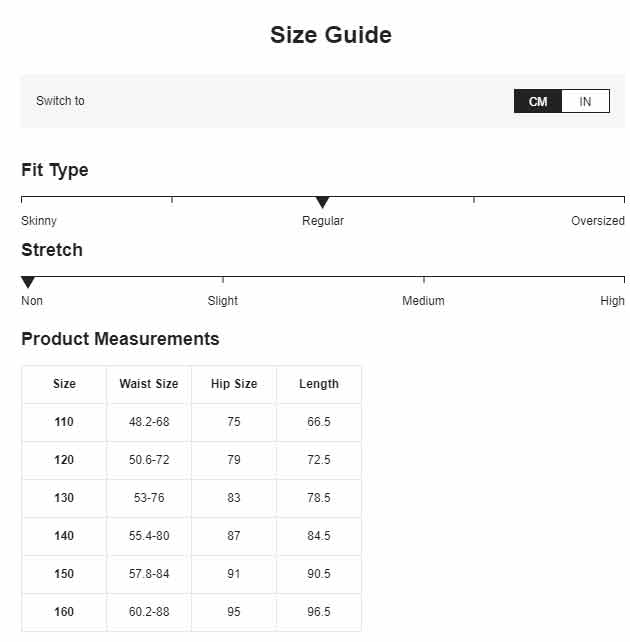Click the Size Guide heading
Viewport: 630px width, 642px height.
(331, 35)
